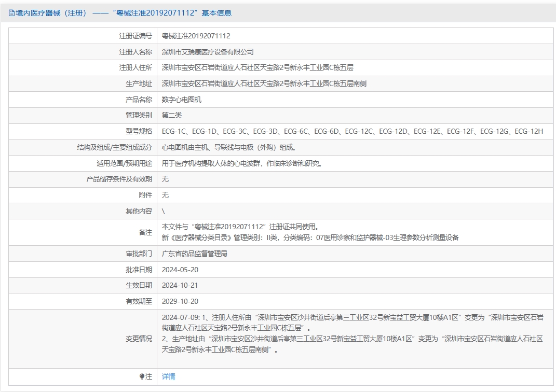Click the 批准日期 label
556x392 pixels.
(x=139, y=270)
